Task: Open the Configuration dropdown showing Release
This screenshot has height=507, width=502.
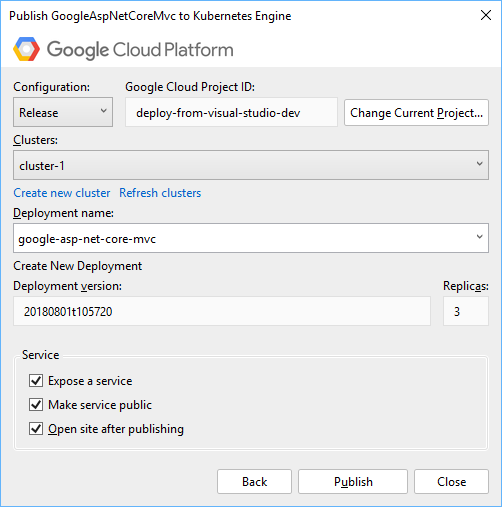Action: tap(63, 112)
